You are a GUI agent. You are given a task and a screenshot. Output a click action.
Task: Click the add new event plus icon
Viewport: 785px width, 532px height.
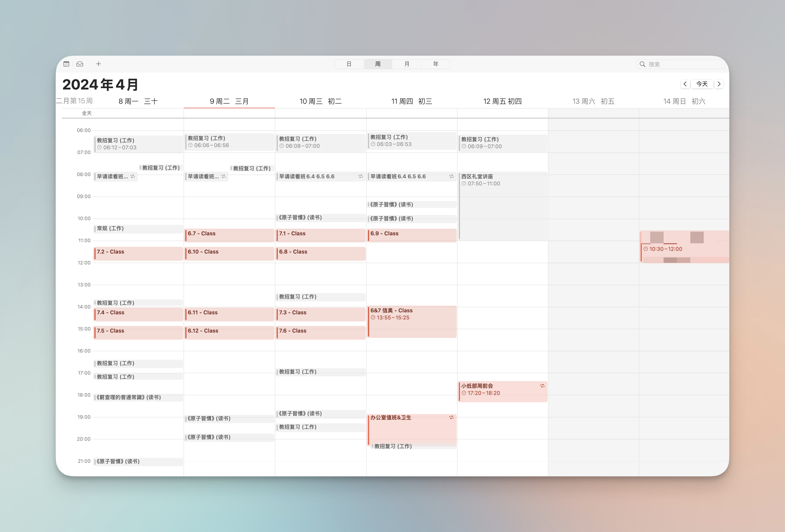98,64
